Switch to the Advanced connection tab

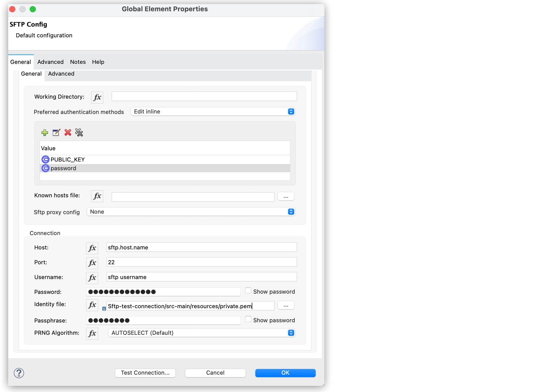tap(61, 73)
